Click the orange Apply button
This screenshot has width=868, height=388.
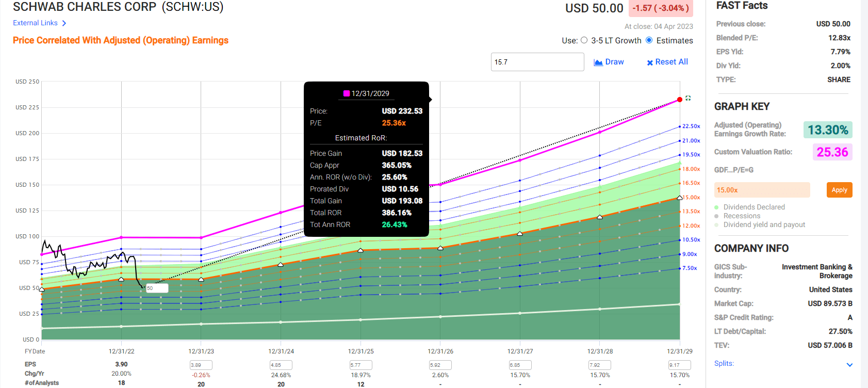pos(839,190)
